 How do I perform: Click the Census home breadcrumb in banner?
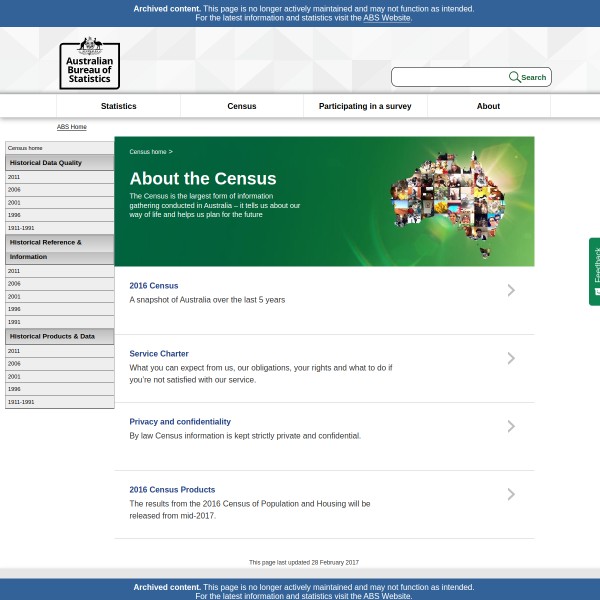(147, 152)
